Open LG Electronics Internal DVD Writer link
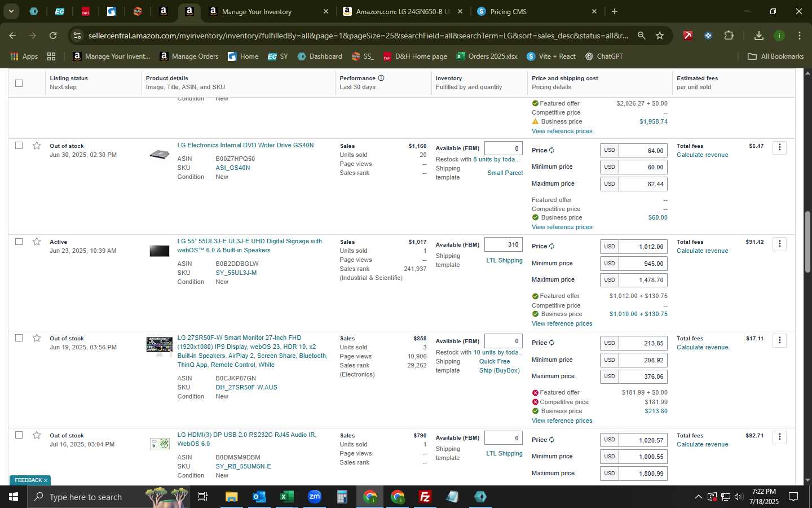Viewport: 812px width, 508px height. click(x=245, y=146)
